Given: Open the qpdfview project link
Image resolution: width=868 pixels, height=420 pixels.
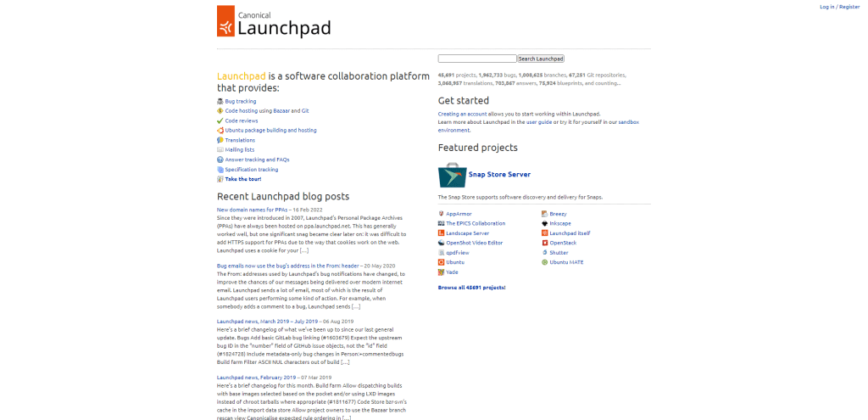Looking at the screenshot, I should 458,253.
